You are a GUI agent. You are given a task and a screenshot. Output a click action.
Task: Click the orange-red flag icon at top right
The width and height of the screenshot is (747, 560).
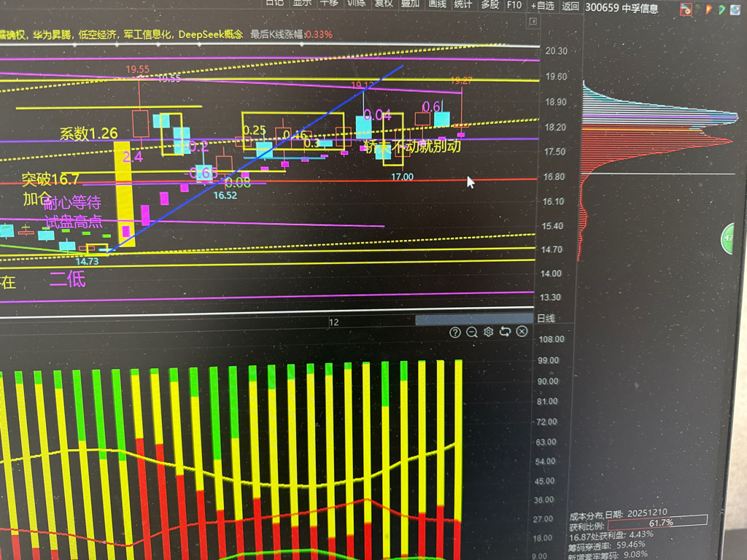point(709,9)
